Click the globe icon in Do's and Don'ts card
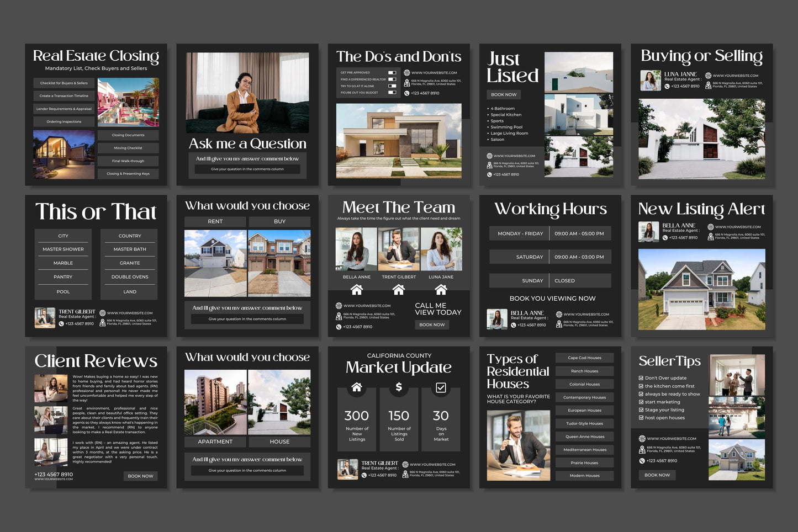This screenshot has width=798, height=532. pos(407,73)
